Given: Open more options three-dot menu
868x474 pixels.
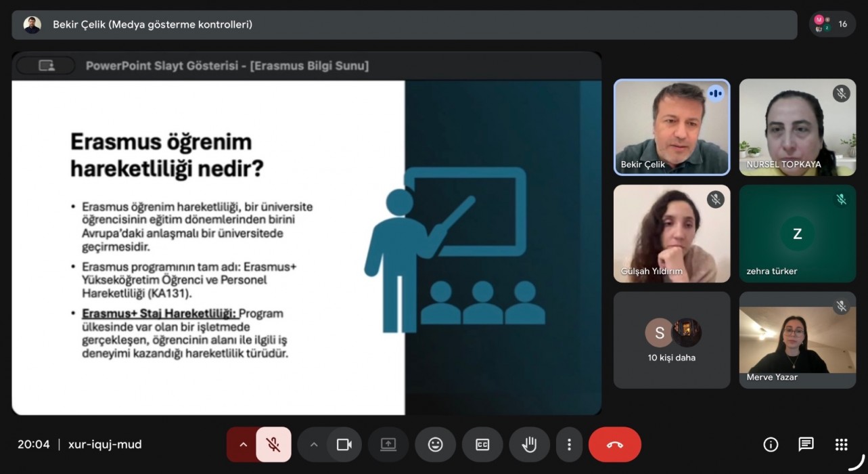Looking at the screenshot, I should [x=569, y=445].
